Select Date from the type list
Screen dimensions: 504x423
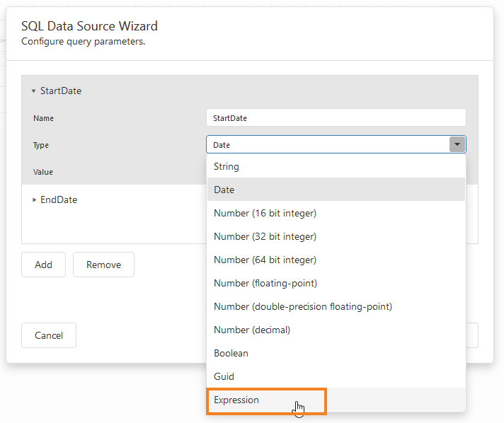pyautogui.click(x=336, y=190)
